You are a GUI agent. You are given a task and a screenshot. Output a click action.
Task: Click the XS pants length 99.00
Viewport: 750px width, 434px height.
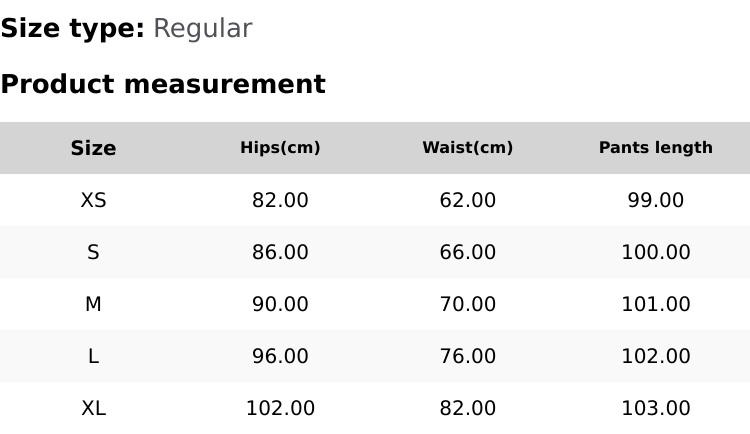point(655,201)
